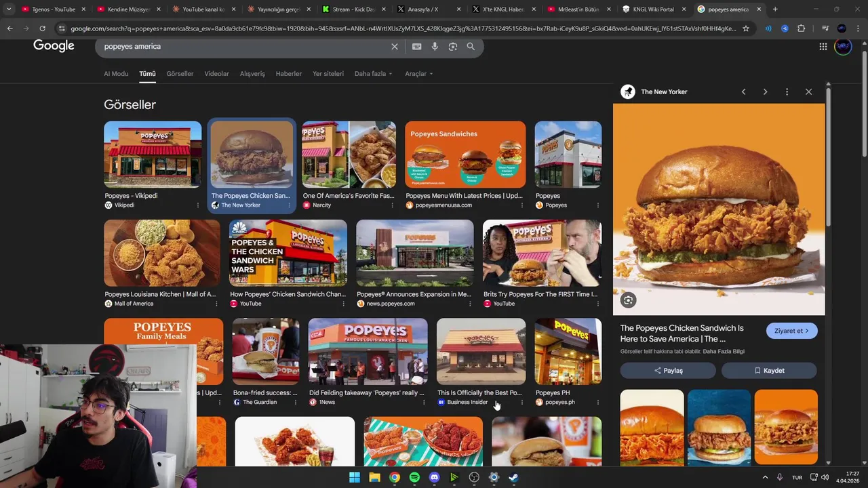Open File Explorer from the taskbar

click(374, 477)
